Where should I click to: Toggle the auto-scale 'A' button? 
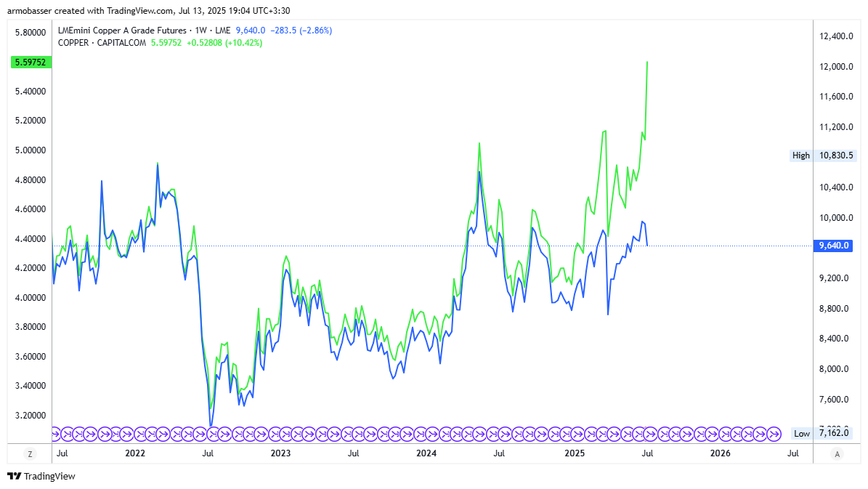[837, 454]
